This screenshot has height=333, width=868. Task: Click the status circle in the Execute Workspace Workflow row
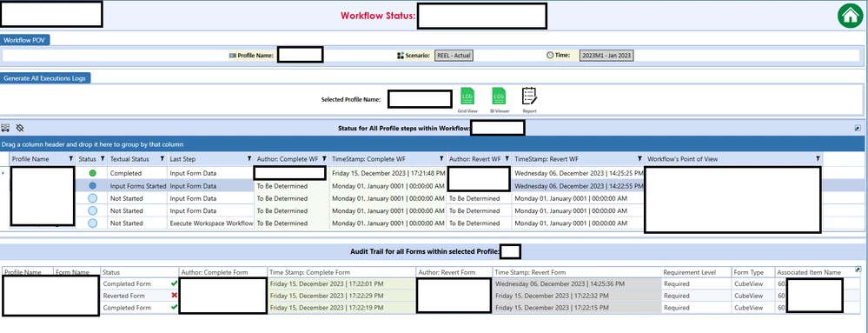pyautogui.click(x=92, y=223)
